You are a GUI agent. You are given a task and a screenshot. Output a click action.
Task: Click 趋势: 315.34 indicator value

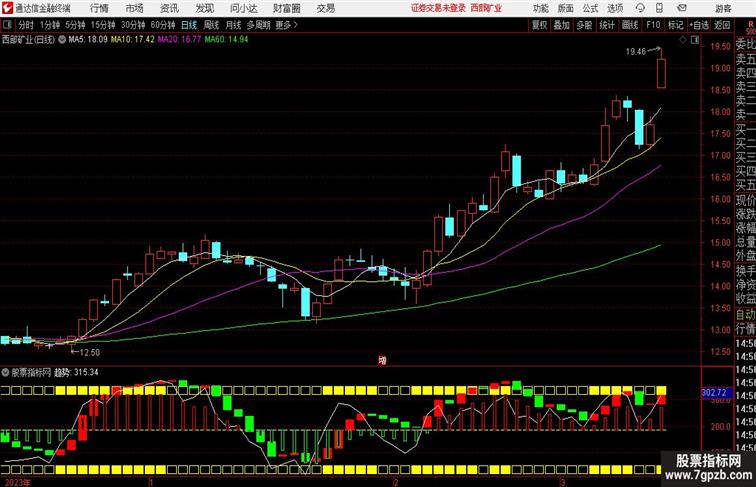(x=76, y=373)
